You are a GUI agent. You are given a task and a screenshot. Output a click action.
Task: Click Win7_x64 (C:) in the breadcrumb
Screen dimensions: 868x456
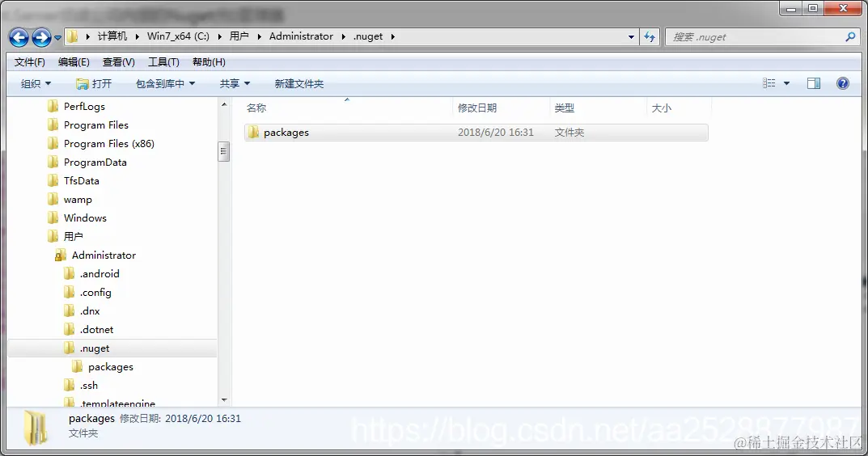pyautogui.click(x=178, y=36)
